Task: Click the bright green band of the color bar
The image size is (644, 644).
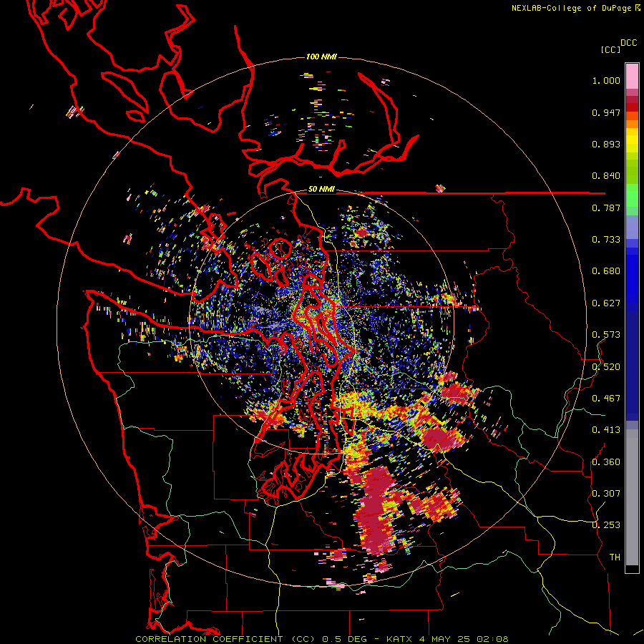Action: pyautogui.click(x=632, y=195)
